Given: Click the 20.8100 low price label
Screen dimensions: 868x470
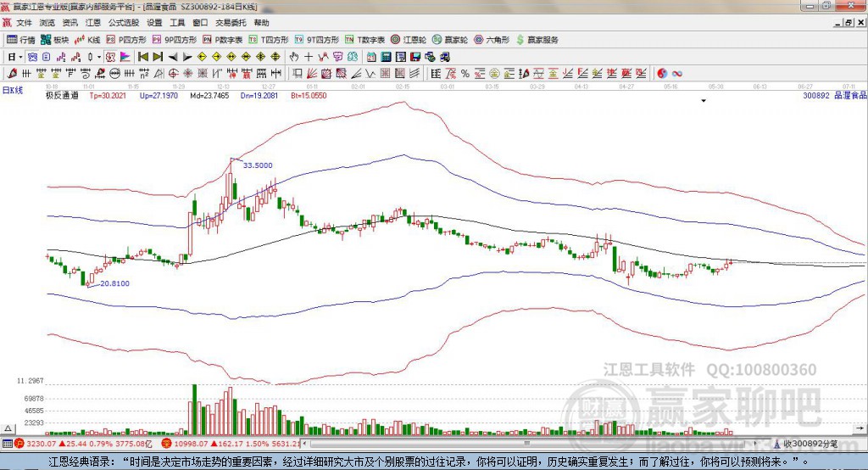Looking at the screenshot, I should point(114,283).
